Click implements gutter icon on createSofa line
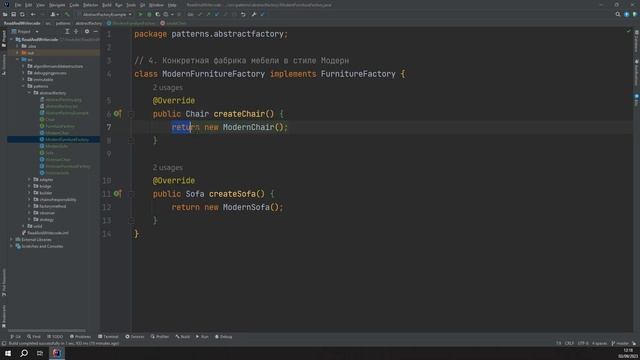 coord(118,193)
